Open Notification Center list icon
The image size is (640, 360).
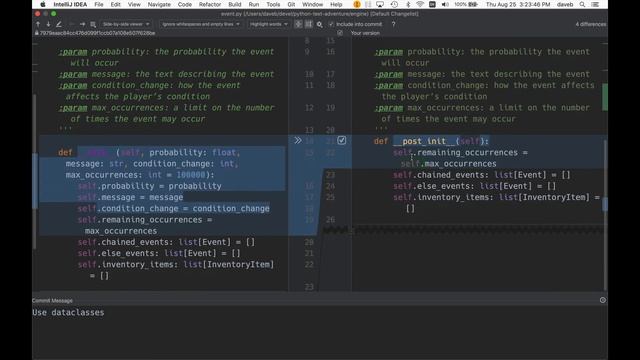point(595,4)
